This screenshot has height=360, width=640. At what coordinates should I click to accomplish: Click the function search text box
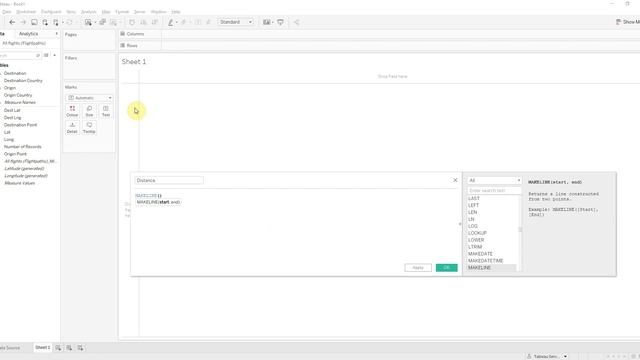[x=494, y=191]
